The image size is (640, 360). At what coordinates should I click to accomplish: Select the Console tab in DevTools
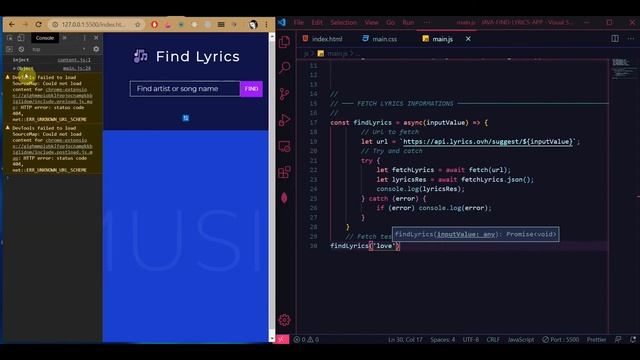pos(44,38)
